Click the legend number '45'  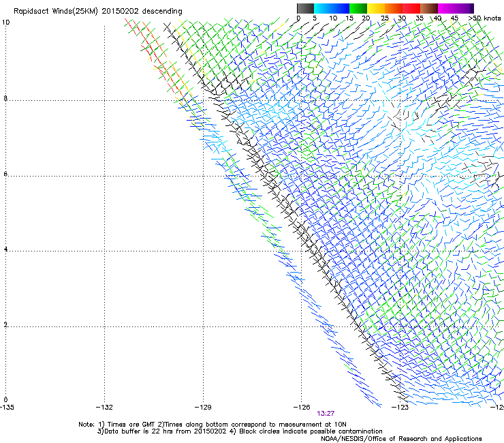tap(454, 18)
